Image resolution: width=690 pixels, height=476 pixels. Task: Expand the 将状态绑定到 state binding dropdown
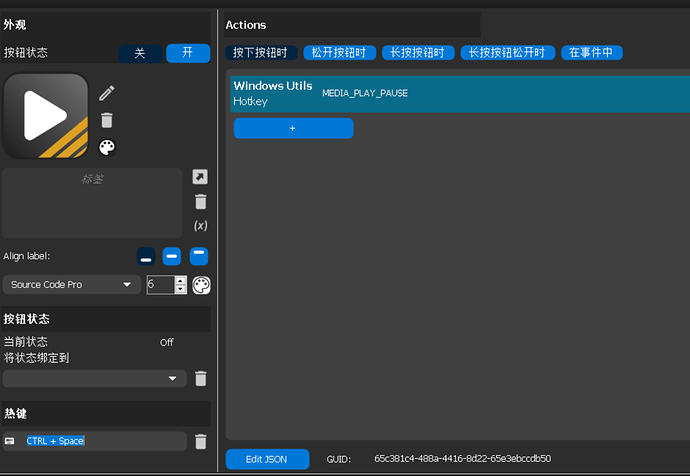click(x=95, y=378)
